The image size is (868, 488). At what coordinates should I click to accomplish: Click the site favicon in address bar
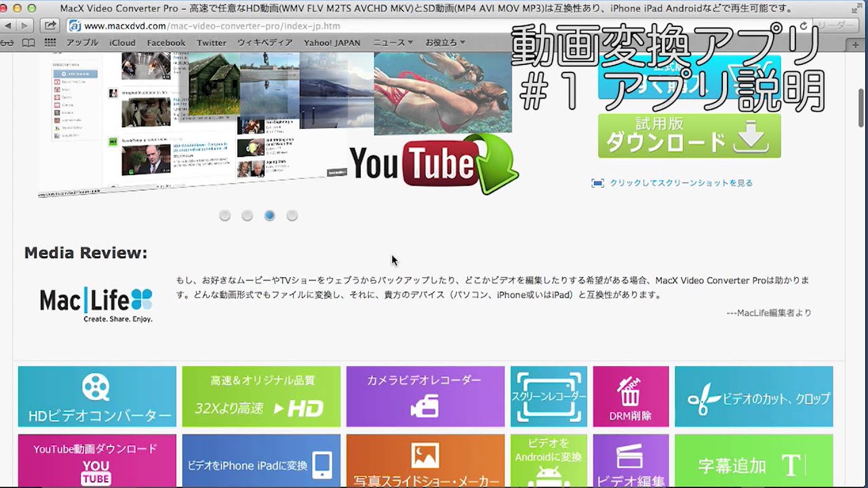point(75,26)
